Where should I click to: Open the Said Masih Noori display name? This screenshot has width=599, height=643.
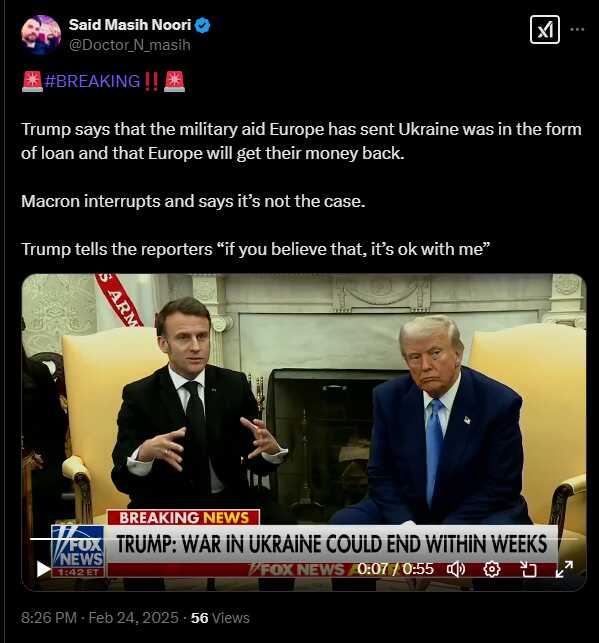click(x=130, y=25)
